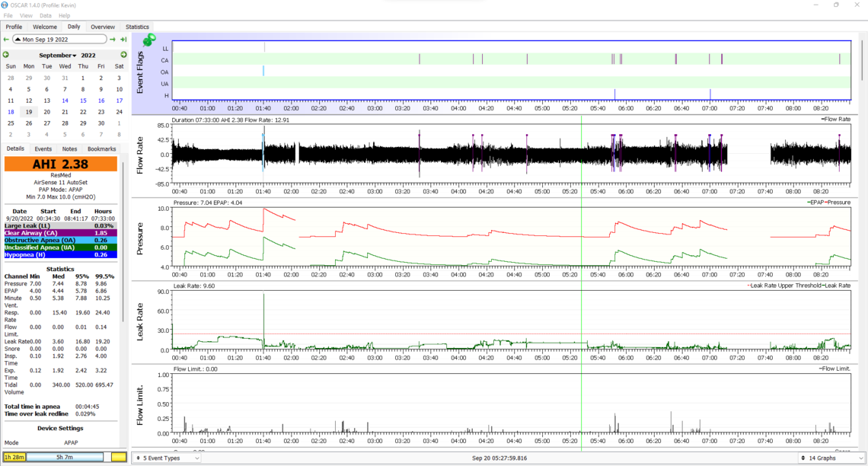Open the Data menu
The width and height of the screenshot is (868, 466).
pos(46,15)
